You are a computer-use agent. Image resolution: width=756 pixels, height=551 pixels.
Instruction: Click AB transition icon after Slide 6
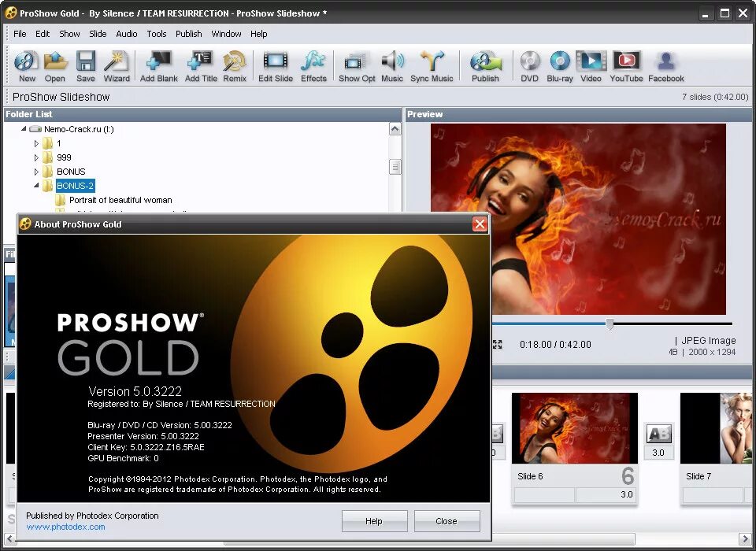pyautogui.click(x=658, y=435)
